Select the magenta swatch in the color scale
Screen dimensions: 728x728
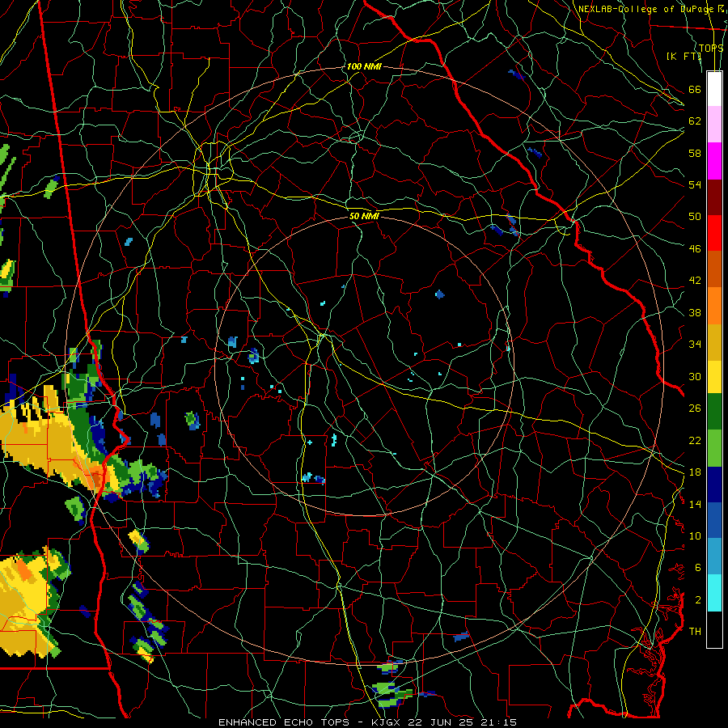click(x=714, y=161)
